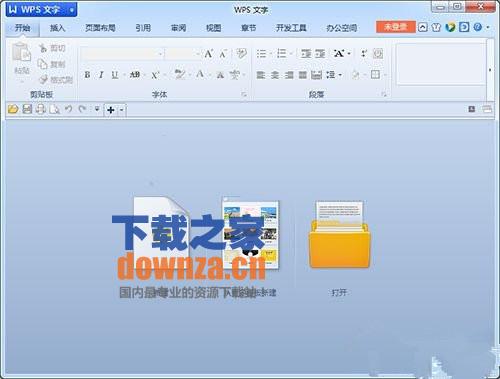Click the numbered list icon
Screen dimensions: 500x379
(281, 54)
